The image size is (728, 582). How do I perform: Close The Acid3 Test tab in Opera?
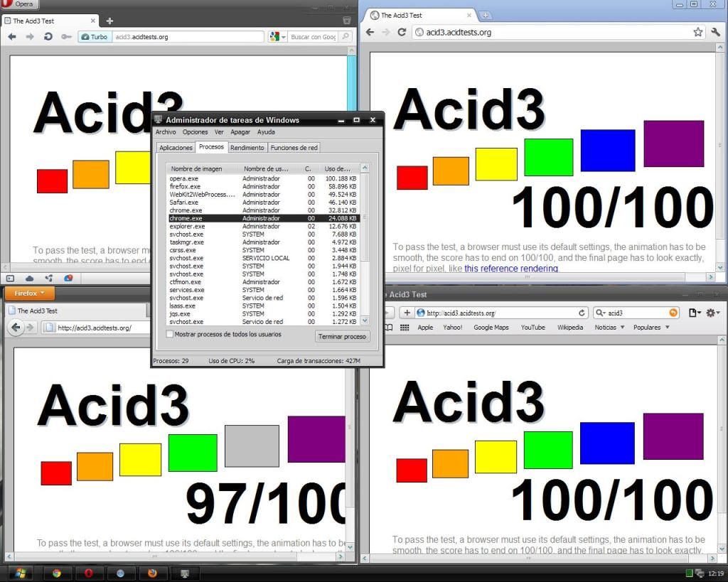click(x=93, y=21)
